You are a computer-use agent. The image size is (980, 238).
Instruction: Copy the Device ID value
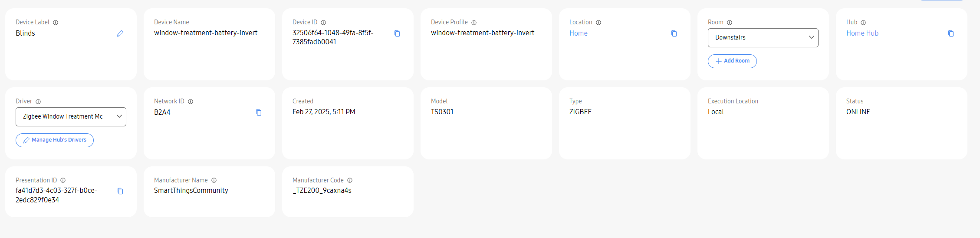tap(397, 33)
